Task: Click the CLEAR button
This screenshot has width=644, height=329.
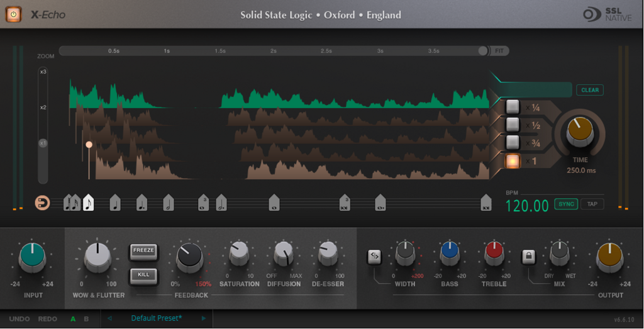Action: click(590, 90)
